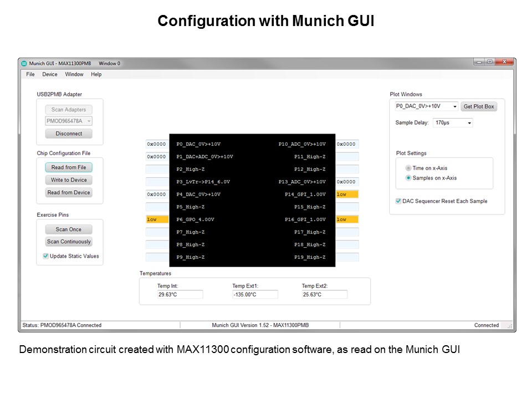
Task: Click the Connected indicator in status bar
Action: pyautogui.click(x=487, y=325)
